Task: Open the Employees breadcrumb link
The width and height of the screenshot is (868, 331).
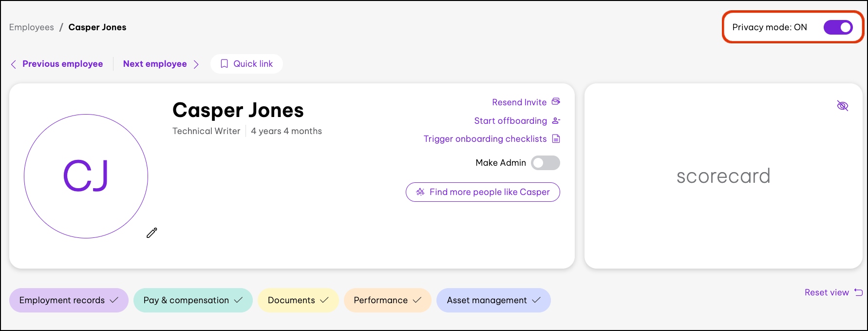Action: click(x=32, y=27)
